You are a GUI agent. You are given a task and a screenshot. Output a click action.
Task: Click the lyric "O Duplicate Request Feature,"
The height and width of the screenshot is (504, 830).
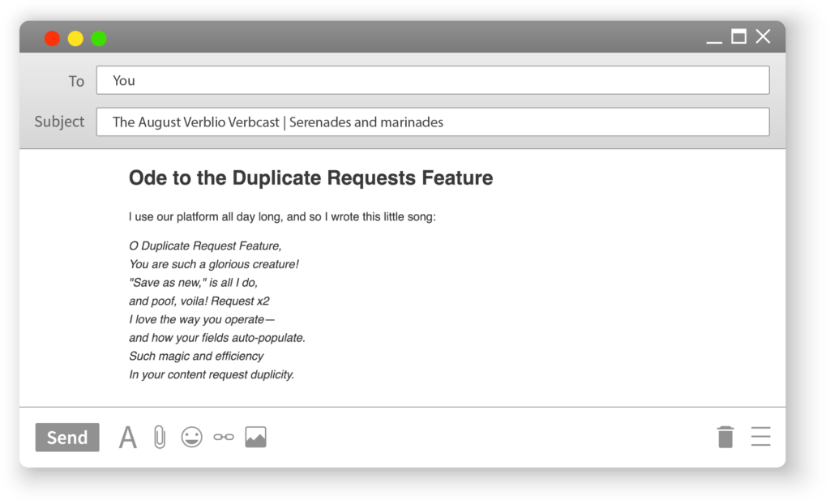tap(205, 246)
